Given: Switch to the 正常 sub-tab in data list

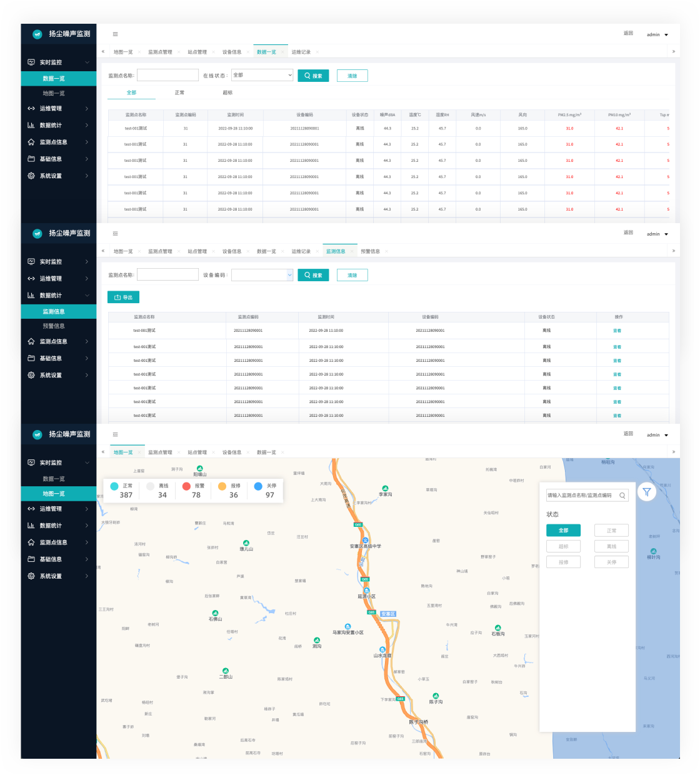Looking at the screenshot, I should 179,92.
